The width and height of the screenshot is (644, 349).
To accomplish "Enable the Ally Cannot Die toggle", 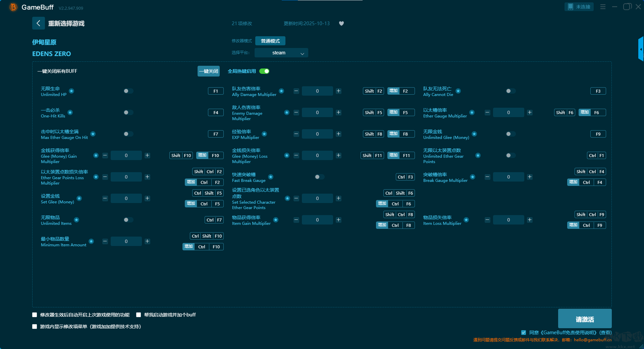I will tap(511, 91).
